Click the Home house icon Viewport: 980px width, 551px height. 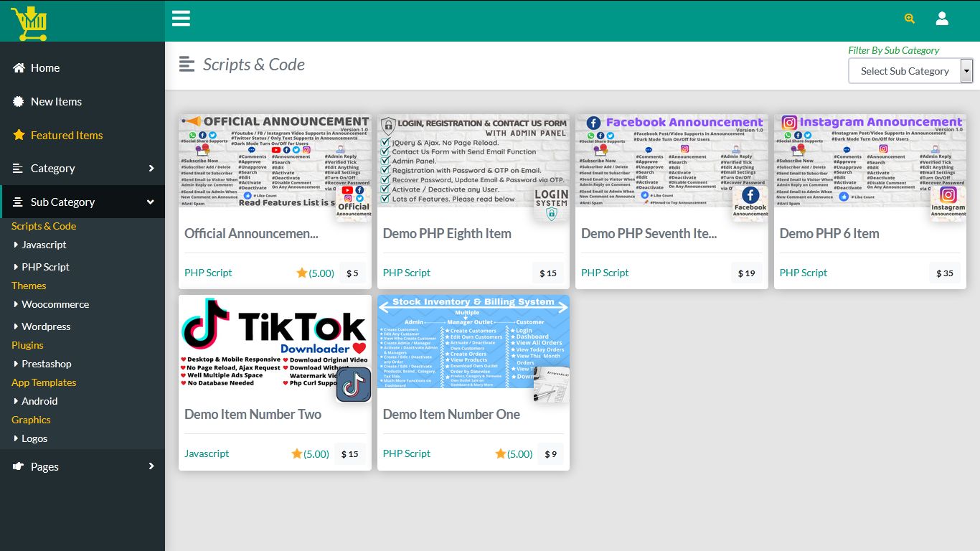pos(19,67)
